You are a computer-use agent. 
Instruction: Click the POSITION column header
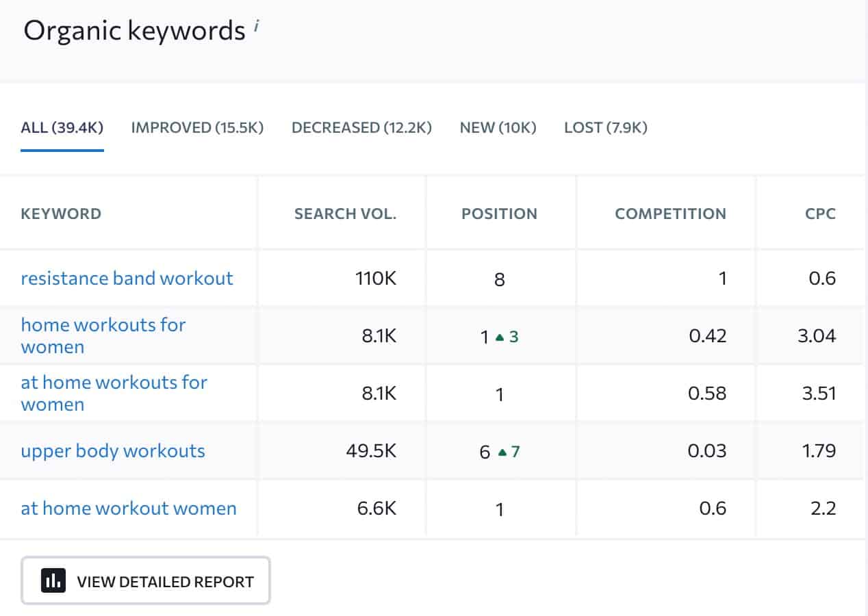coord(500,213)
